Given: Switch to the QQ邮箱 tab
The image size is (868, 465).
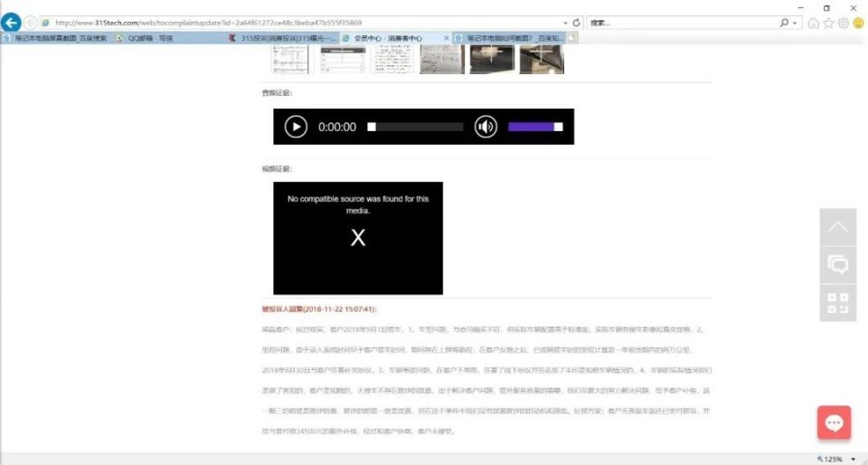Looking at the screenshot, I should point(144,38).
